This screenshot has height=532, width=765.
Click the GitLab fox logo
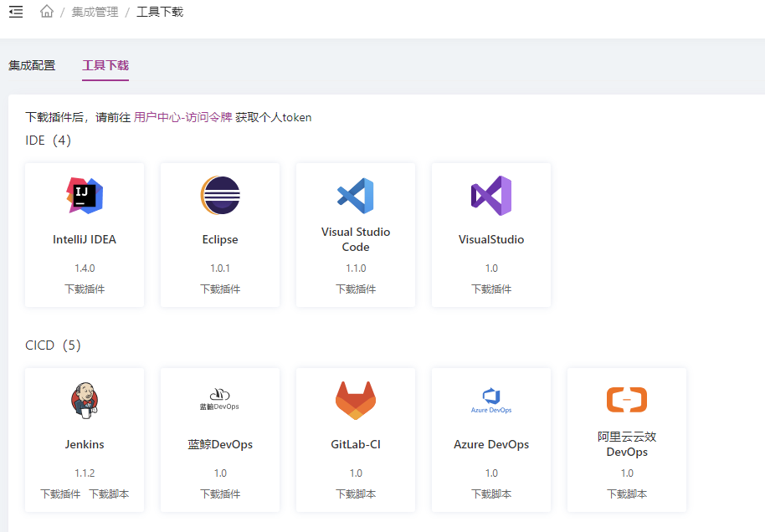coord(356,400)
